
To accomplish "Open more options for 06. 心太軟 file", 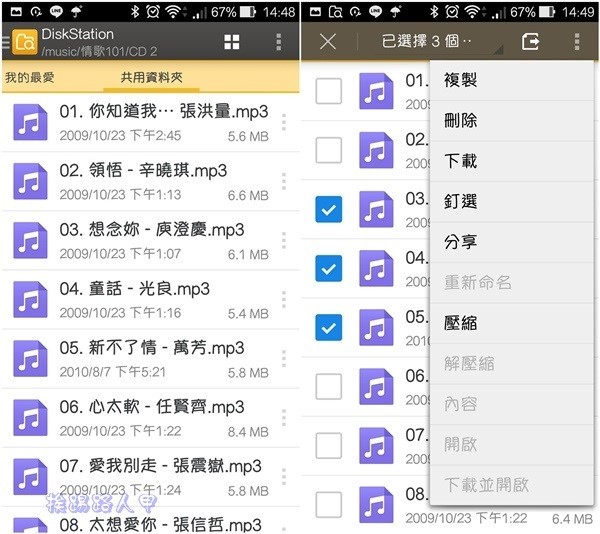I will coord(284,418).
